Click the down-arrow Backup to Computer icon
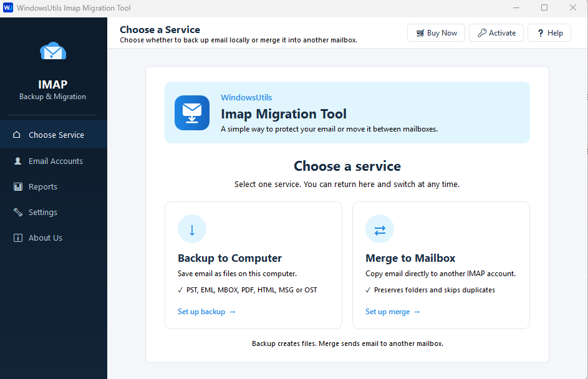Image resolution: width=588 pixels, height=379 pixels. click(x=192, y=229)
